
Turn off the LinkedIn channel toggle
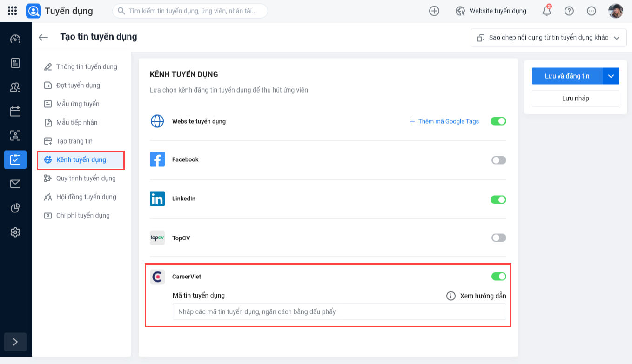click(498, 199)
